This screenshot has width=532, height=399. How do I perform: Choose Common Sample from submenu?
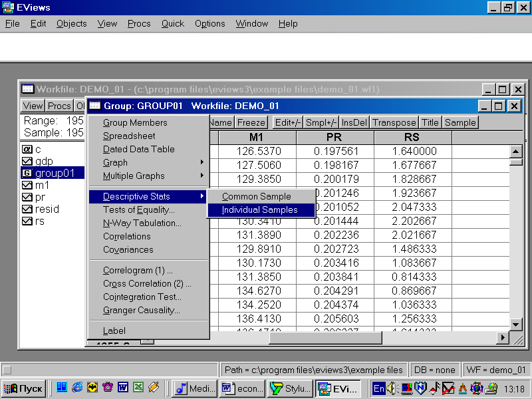[x=261, y=196]
